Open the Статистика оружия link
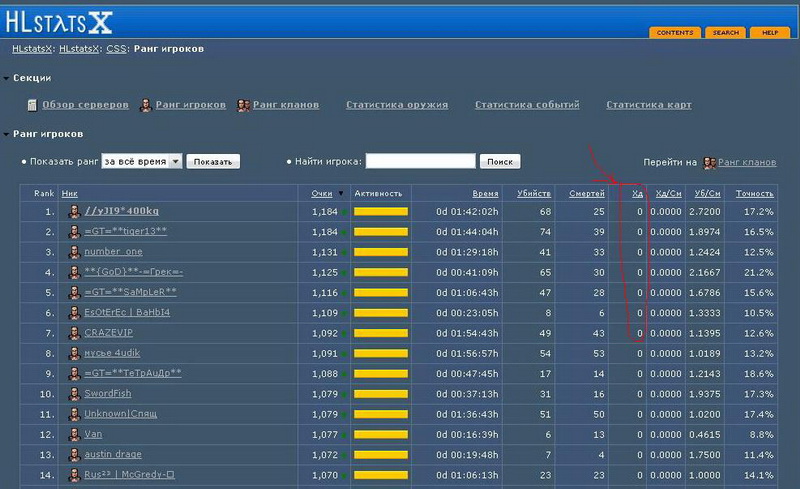The image size is (800, 489). click(397, 105)
